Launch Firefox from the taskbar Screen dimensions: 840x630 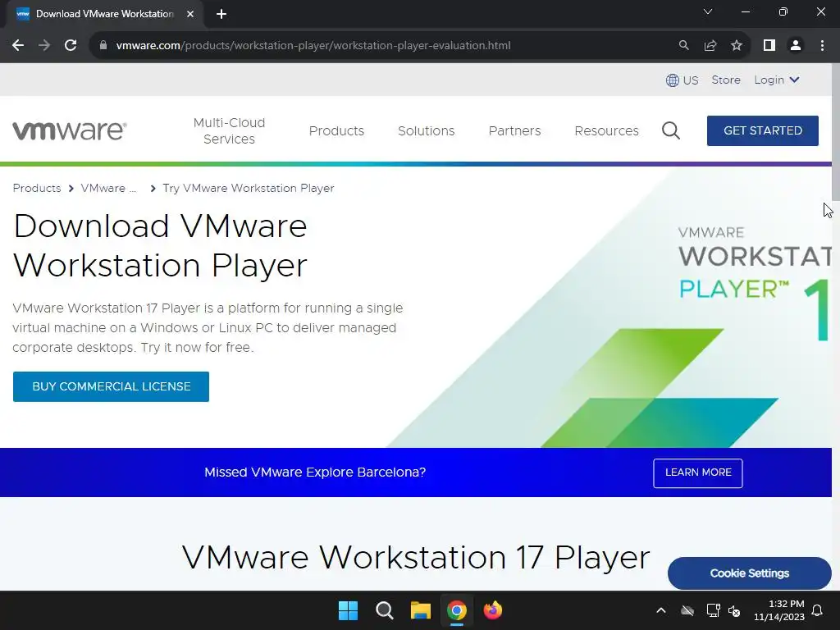[x=493, y=610]
